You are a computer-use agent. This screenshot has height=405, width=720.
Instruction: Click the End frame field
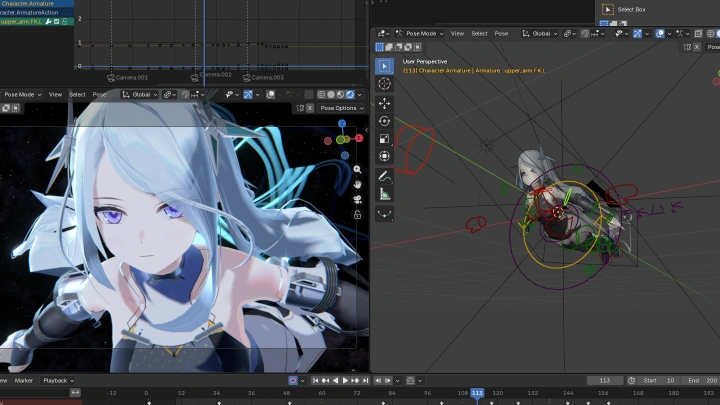tap(702, 381)
